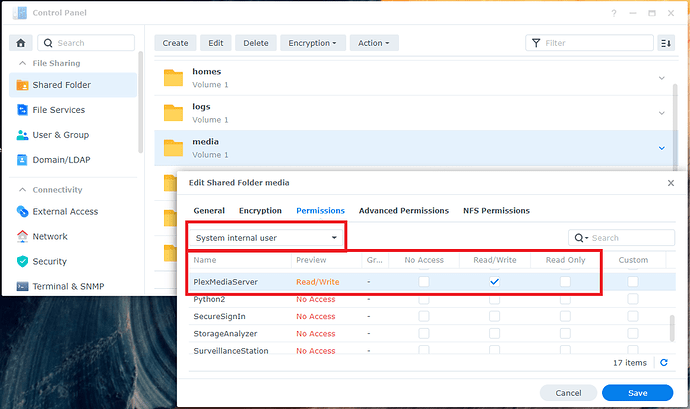
Task: Select the Permissions tab
Action: [x=320, y=211]
